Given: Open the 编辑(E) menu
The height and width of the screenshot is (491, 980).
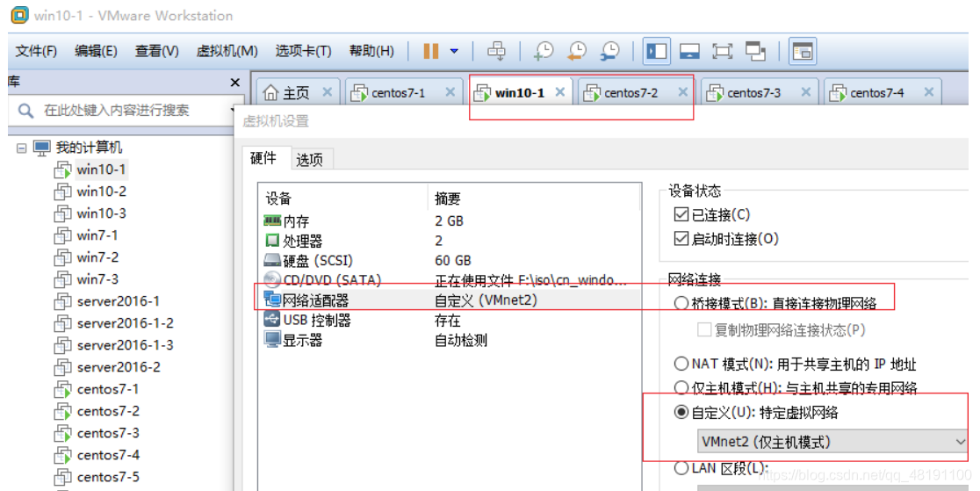Looking at the screenshot, I should point(96,51).
